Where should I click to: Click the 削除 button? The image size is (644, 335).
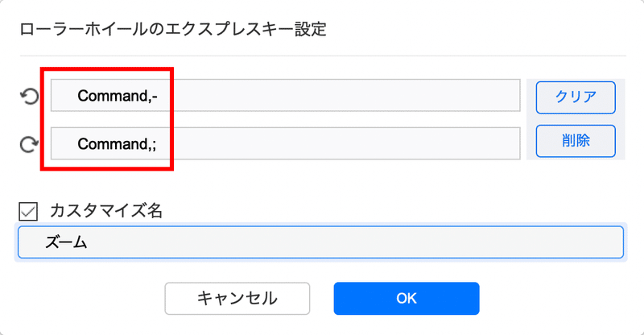click(576, 141)
